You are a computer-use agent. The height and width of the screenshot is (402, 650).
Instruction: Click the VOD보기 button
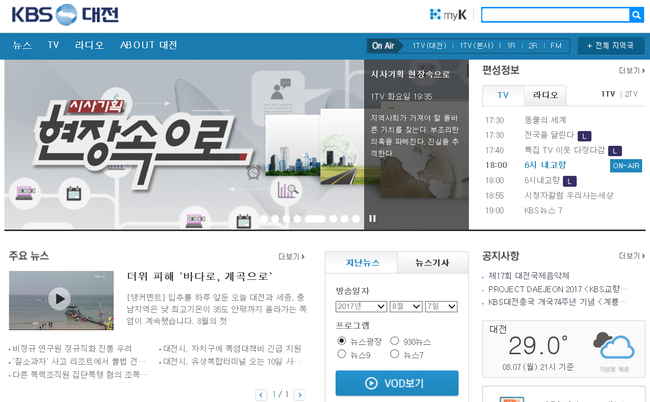point(397,383)
